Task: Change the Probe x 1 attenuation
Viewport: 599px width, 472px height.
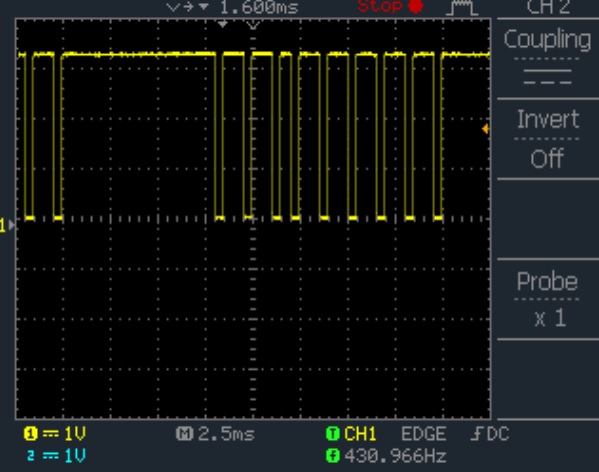Action: point(548,299)
